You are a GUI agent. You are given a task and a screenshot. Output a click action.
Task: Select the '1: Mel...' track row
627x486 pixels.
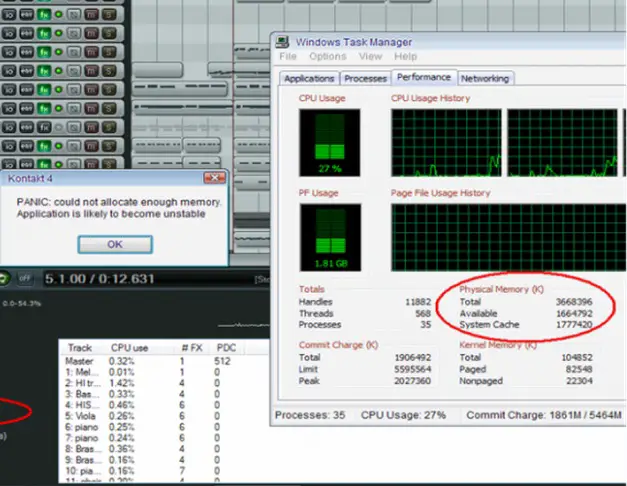tap(164, 372)
